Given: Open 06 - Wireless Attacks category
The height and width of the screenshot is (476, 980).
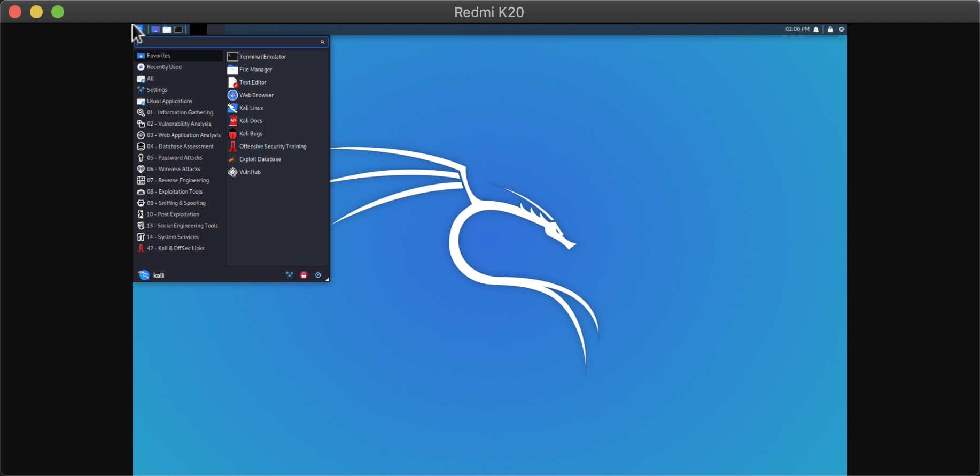Looking at the screenshot, I should point(179,169).
